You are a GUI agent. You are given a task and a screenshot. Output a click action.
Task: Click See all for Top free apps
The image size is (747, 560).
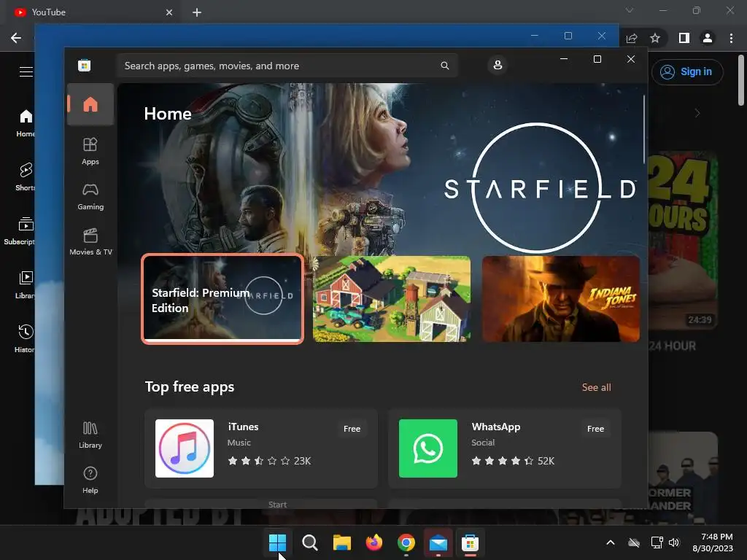[x=596, y=388]
